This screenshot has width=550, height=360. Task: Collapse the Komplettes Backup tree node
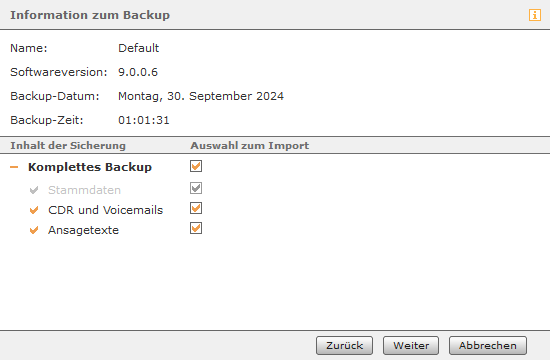pyautogui.click(x=14, y=167)
